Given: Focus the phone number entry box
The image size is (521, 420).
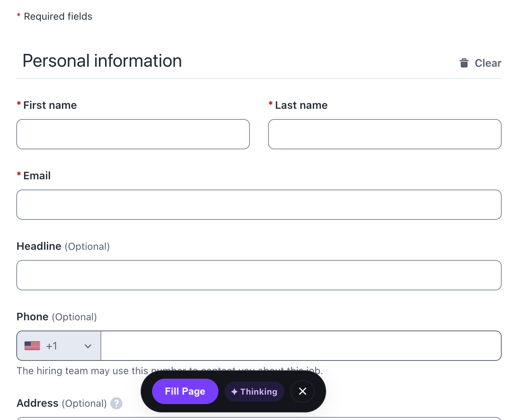Looking at the screenshot, I should pos(301,346).
